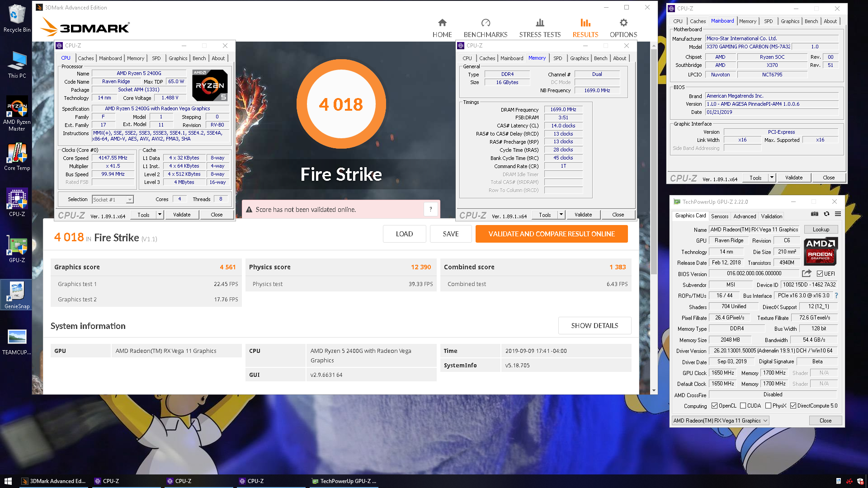The width and height of the screenshot is (868, 488).
Task: Take a GPU-Z screenshot with camera icon
Action: [814, 214]
